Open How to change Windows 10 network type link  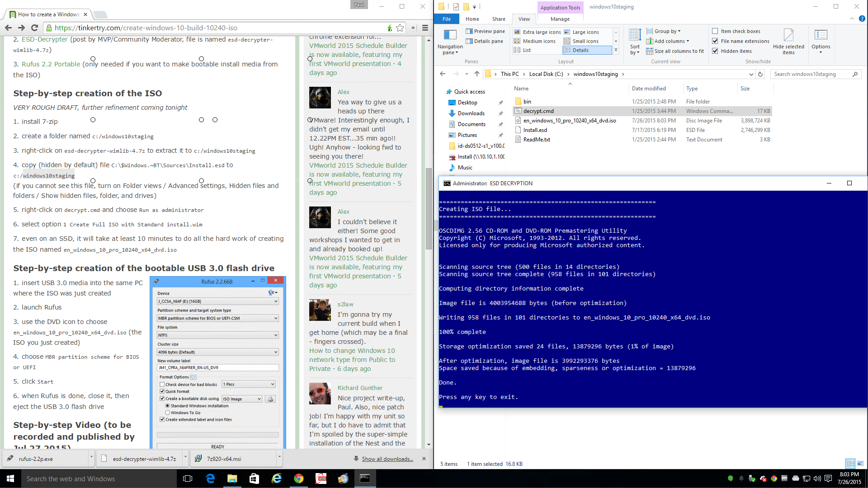pos(352,360)
